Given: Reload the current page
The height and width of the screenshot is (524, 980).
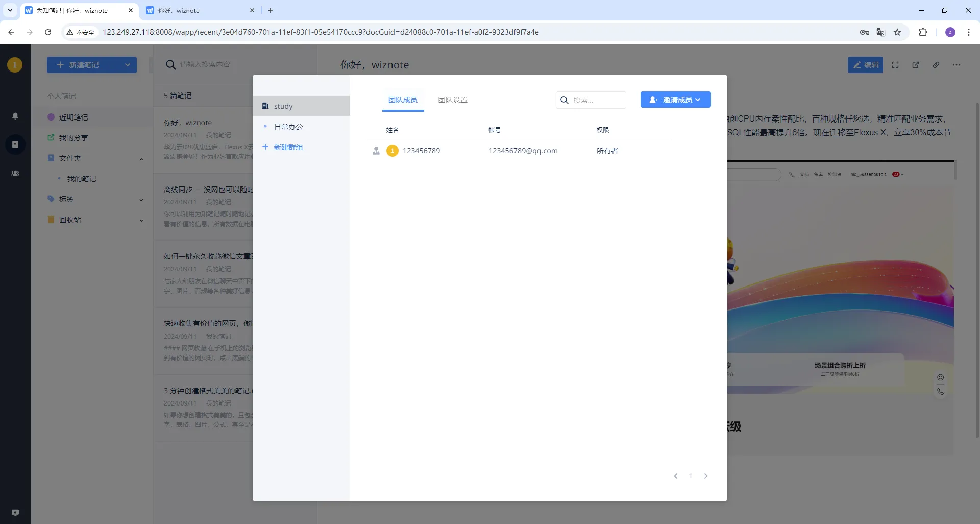Looking at the screenshot, I should click(48, 32).
